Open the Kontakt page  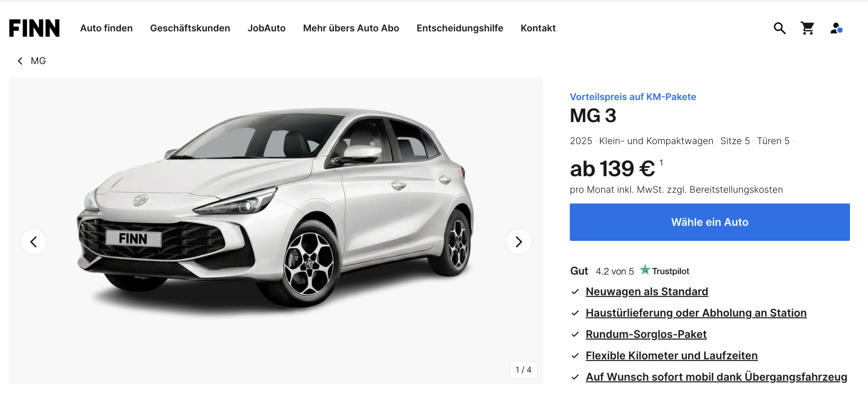(x=538, y=28)
